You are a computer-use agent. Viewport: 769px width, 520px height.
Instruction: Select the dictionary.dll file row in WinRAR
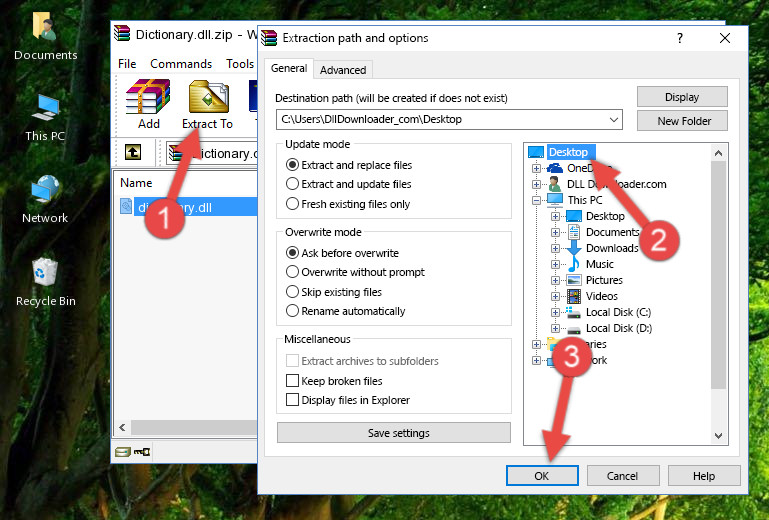187,207
